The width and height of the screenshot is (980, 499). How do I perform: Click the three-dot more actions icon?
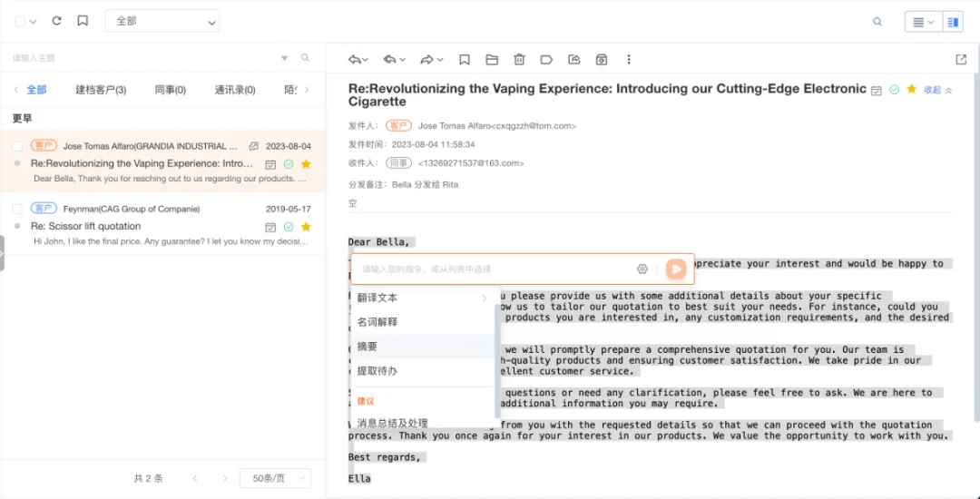[629, 60]
